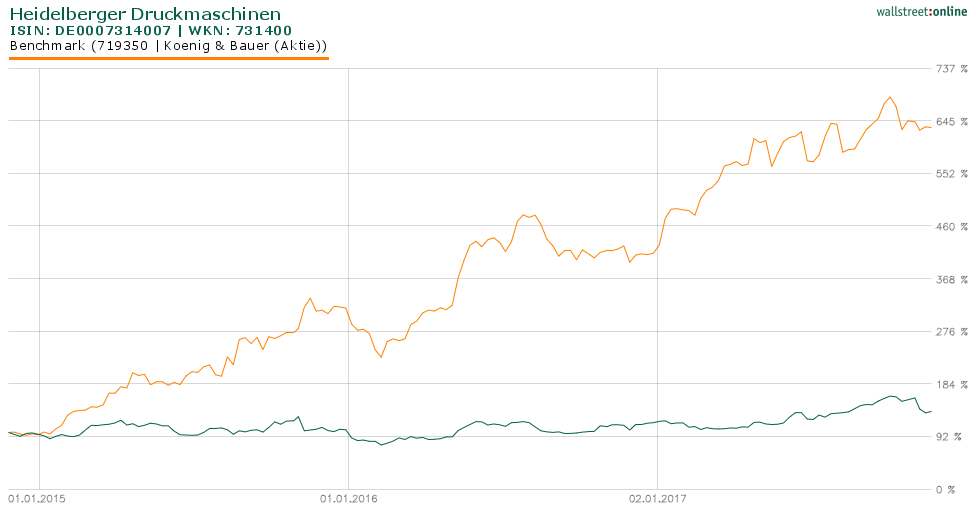The height and width of the screenshot is (510, 976).
Task: Select the 01.01.2015 date label
Action: [38, 498]
